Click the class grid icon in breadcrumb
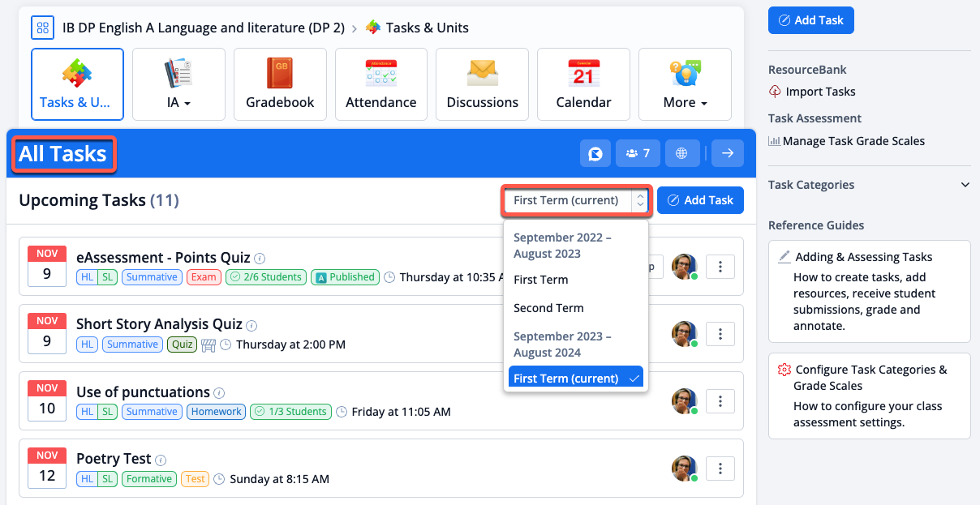Image resolution: width=980 pixels, height=505 pixels. pyautogui.click(x=42, y=28)
